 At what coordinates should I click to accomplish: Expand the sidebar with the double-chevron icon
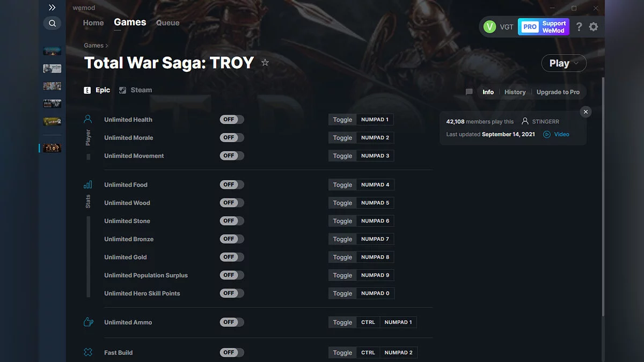pyautogui.click(x=52, y=8)
